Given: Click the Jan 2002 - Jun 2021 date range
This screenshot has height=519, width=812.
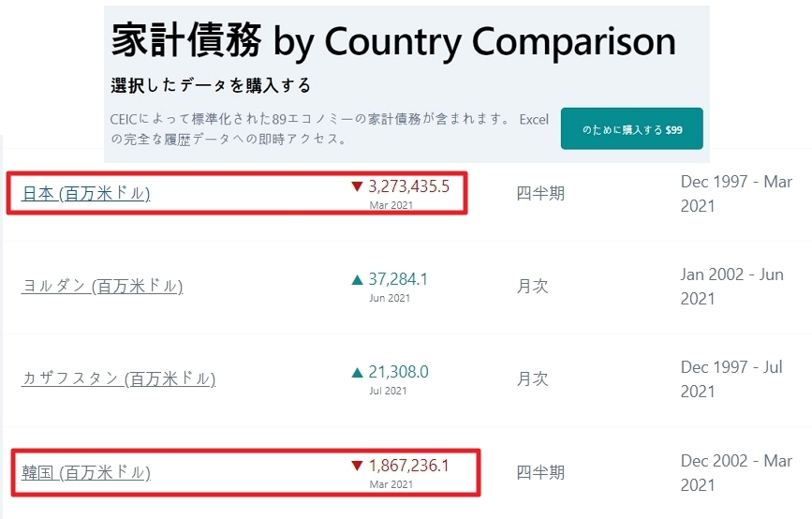Looking at the screenshot, I should point(731,286).
